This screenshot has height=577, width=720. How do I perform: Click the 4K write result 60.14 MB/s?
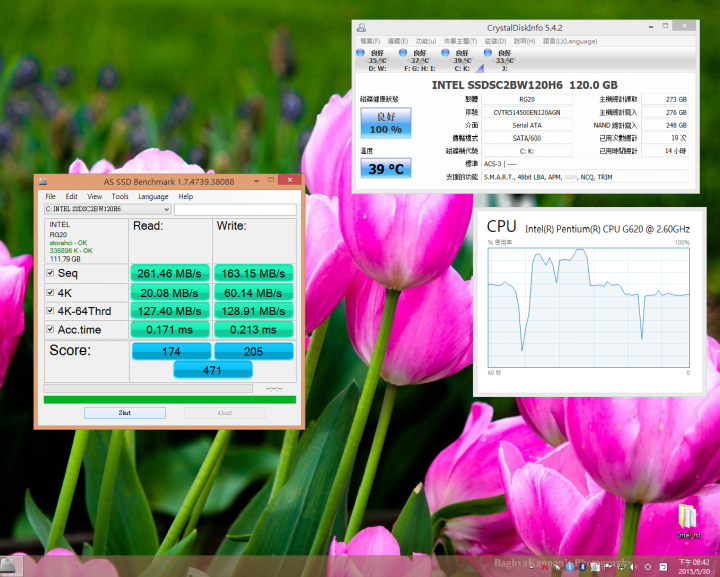tap(253, 292)
